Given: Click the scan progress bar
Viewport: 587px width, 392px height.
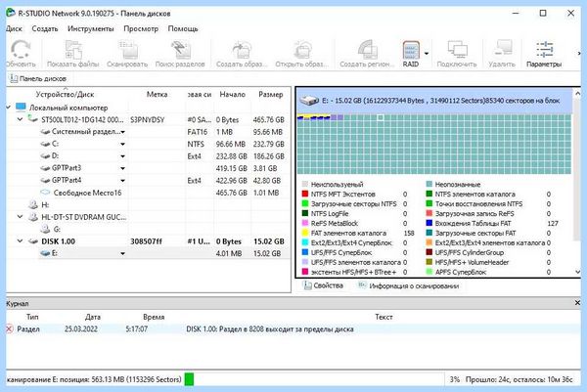Looking at the screenshot, I should pyautogui.click(x=314, y=379).
